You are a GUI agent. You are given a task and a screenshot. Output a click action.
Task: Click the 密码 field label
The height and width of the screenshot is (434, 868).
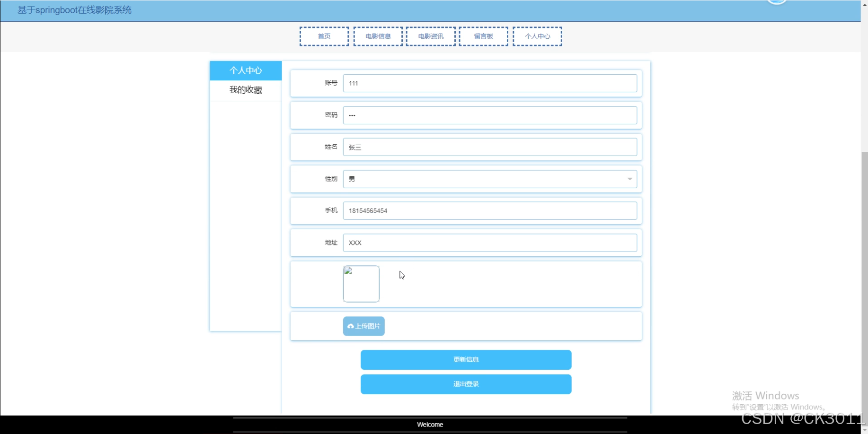pyautogui.click(x=331, y=115)
